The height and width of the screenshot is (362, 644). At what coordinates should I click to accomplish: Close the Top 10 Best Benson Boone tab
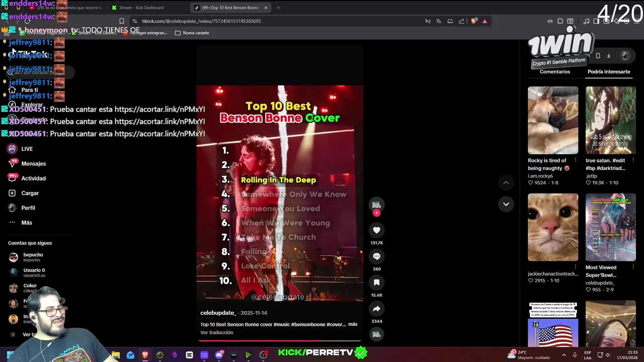click(266, 8)
